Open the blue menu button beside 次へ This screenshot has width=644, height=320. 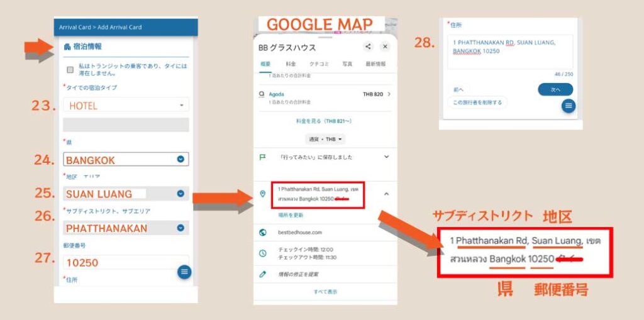coord(569,106)
